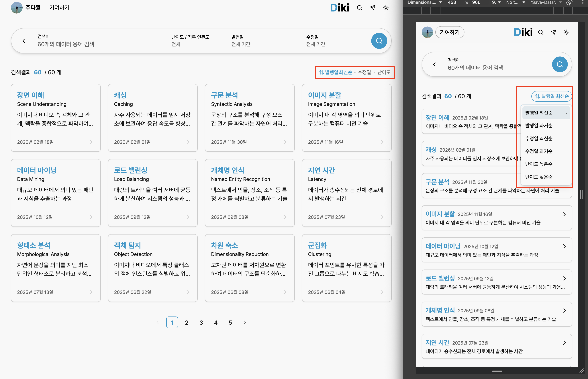Open the 이미지 분할 card via its chevron arrow

[382, 142]
